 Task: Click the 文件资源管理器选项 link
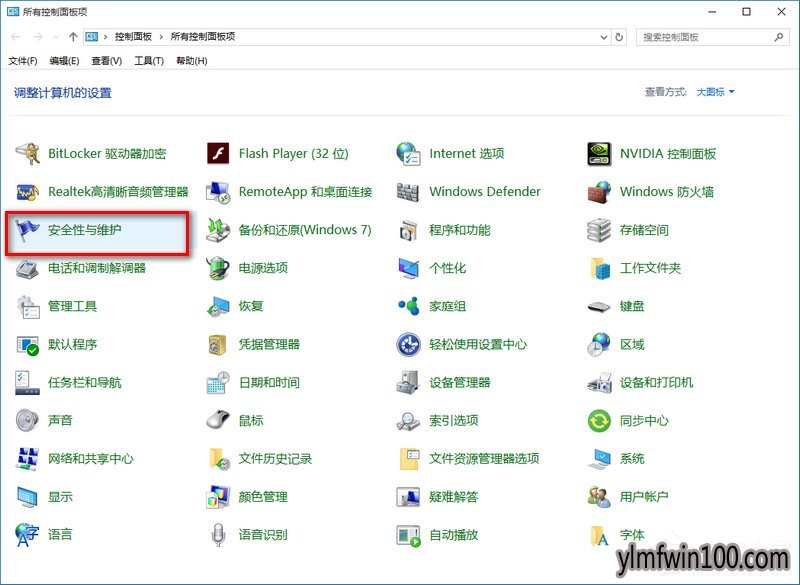point(484,459)
